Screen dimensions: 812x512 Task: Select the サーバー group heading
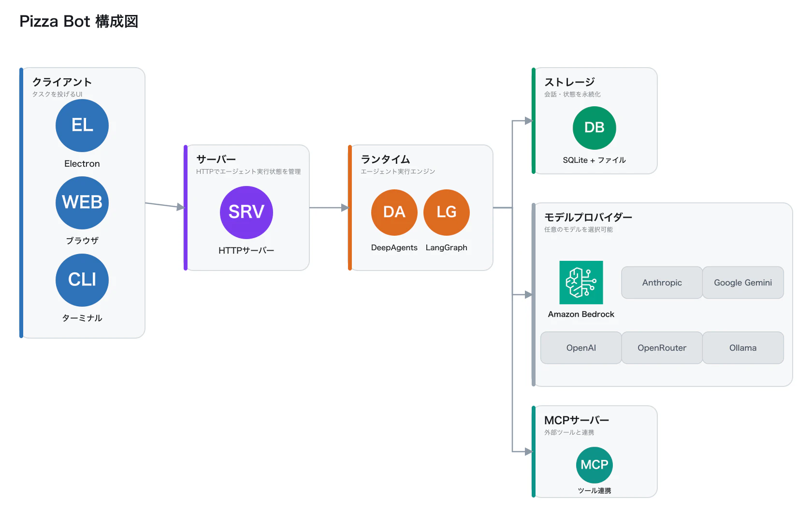coord(216,159)
